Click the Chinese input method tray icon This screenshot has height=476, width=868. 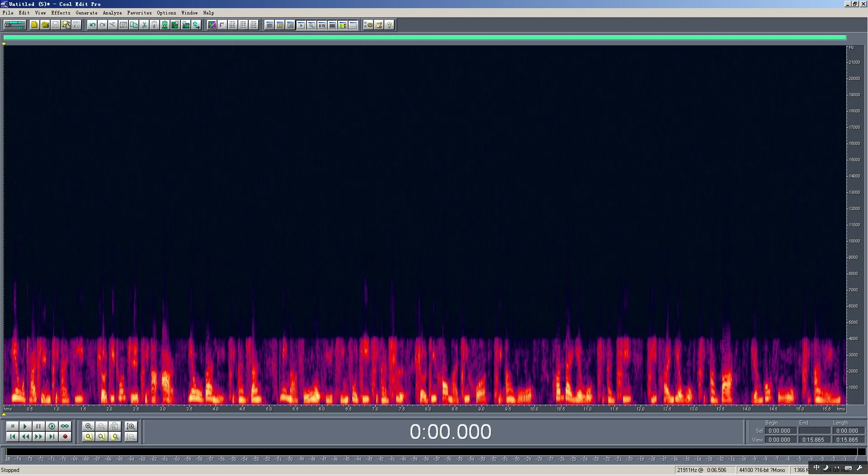816,467
